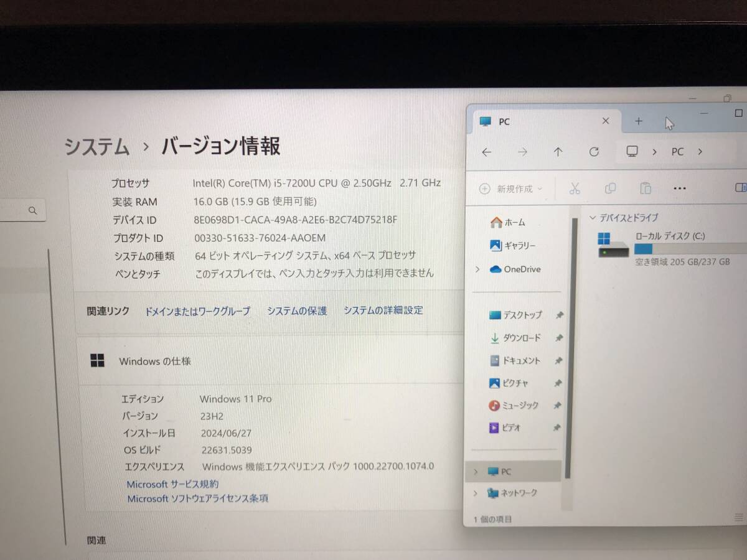Open the 新規作成 dropdown in Explorer
The image size is (747, 560).
[511, 189]
